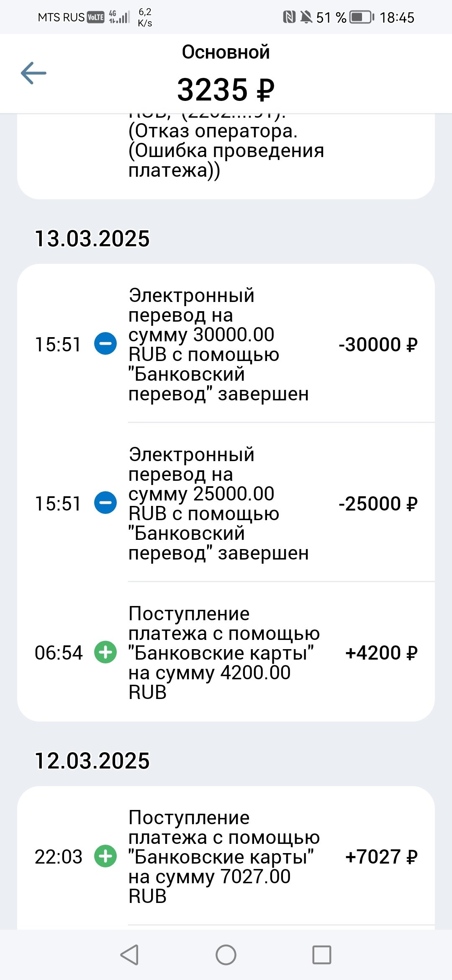Tap the back arrow icon
The width and height of the screenshot is (452, 980).
click(33, 73)
